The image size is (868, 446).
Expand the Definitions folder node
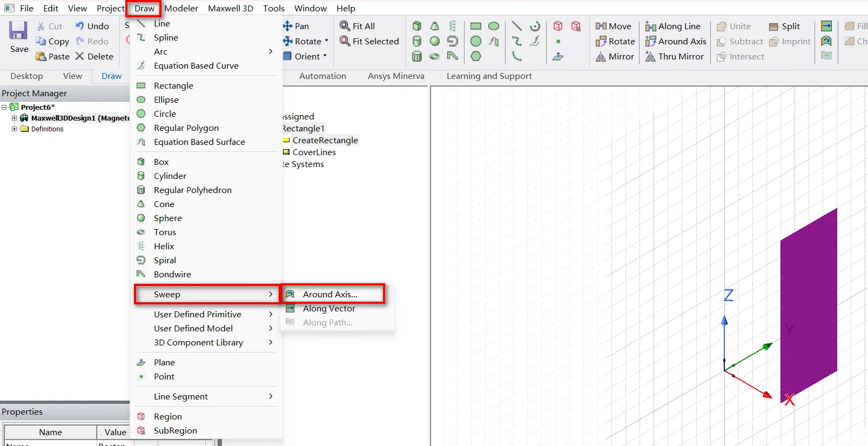(15, 129)
